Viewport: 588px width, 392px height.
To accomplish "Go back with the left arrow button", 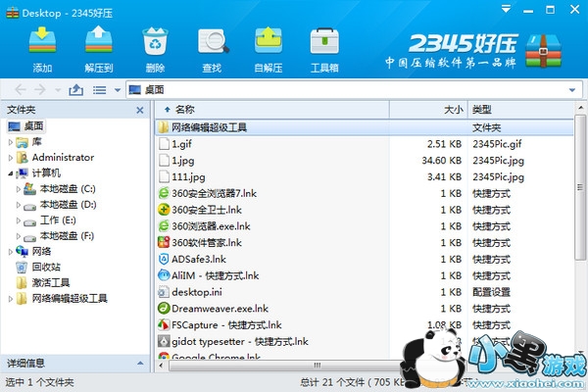I will pyautogui.click(x=21, y=89).
